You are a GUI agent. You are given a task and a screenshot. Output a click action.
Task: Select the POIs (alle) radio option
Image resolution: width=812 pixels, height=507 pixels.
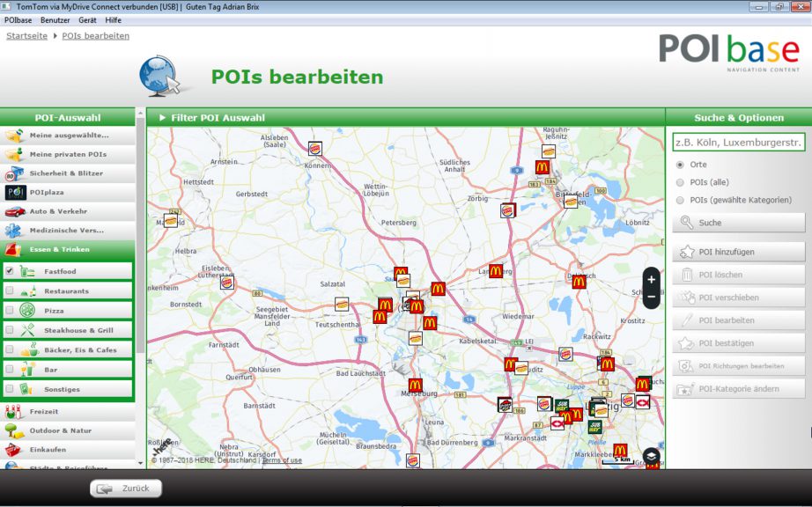(x=680, y=182)
